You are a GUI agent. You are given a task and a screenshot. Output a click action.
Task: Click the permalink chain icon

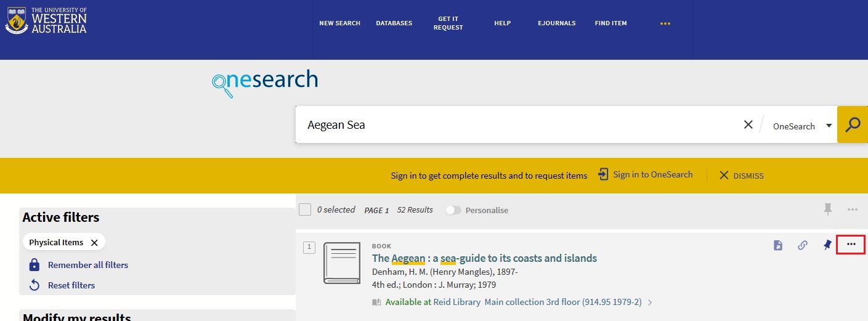point(802,245)
